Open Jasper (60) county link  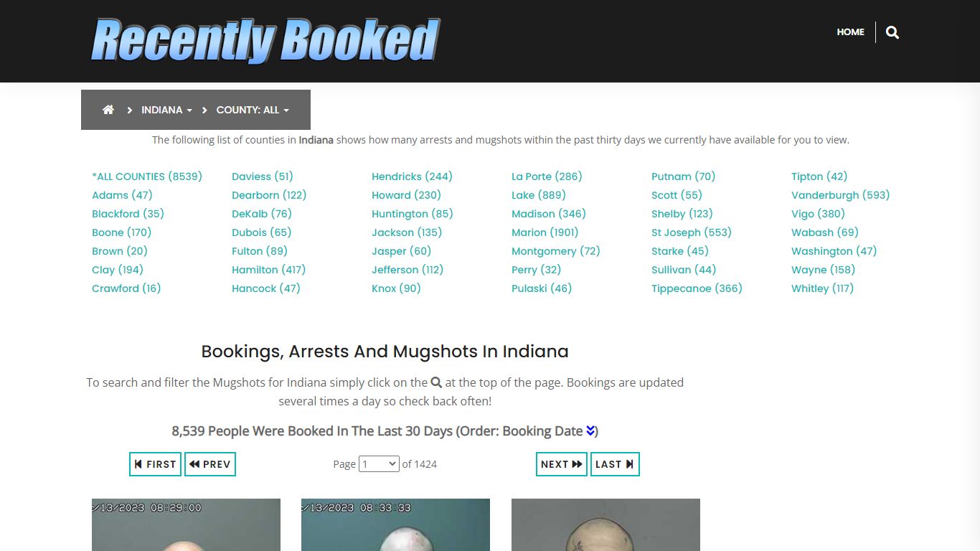click(x=402, y=251)
